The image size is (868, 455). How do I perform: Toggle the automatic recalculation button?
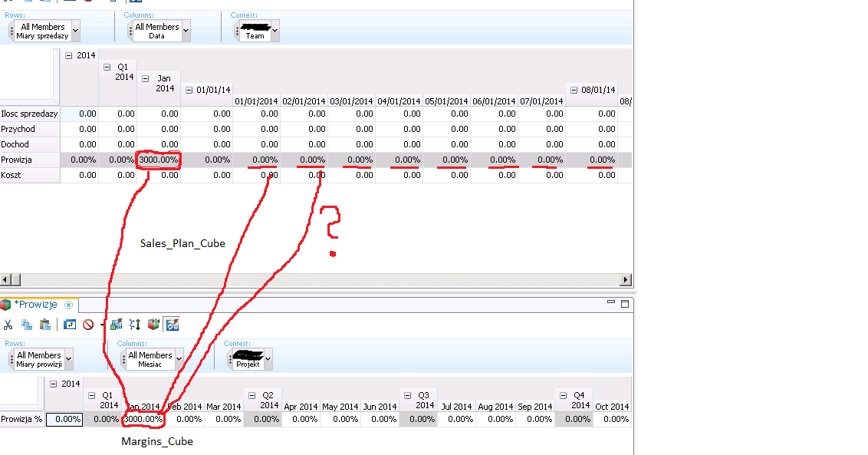pos(173,325)
